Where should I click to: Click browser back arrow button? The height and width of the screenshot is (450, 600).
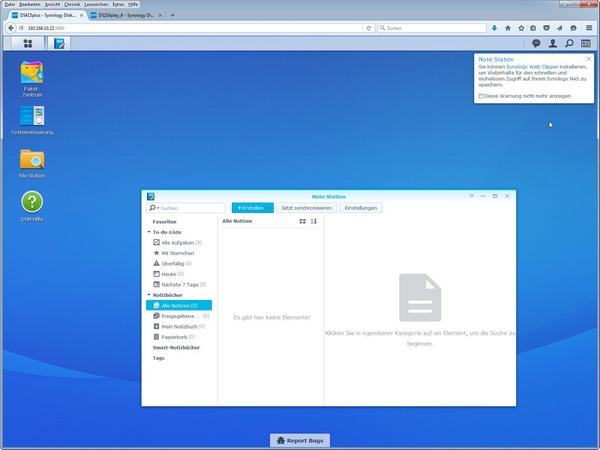coord(11,28)
